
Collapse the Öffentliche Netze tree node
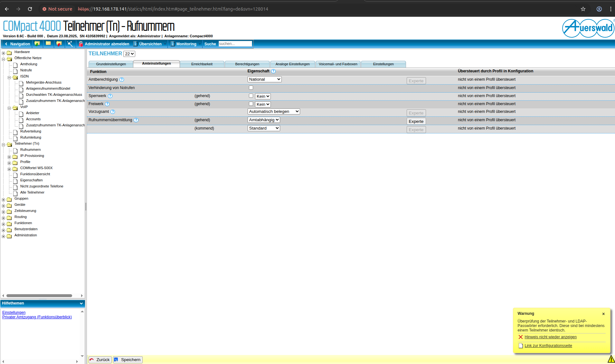(x=4, y=59)
